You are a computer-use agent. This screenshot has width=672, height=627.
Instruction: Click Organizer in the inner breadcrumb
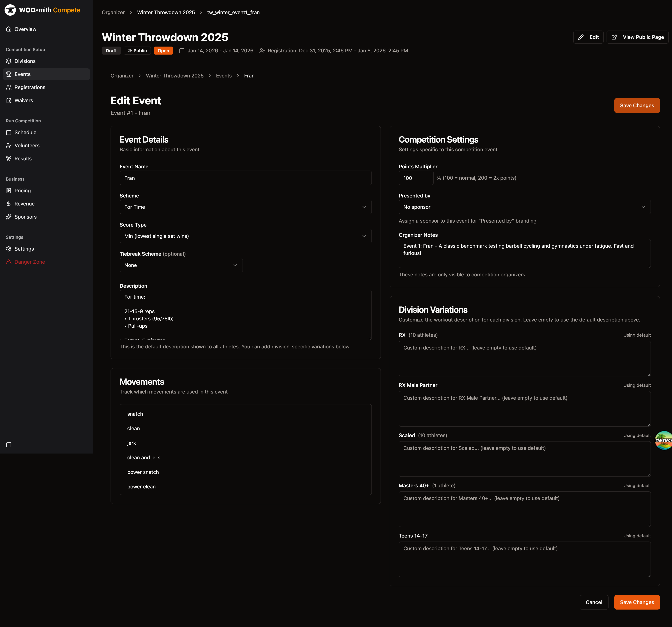click(x=122, y=76)
